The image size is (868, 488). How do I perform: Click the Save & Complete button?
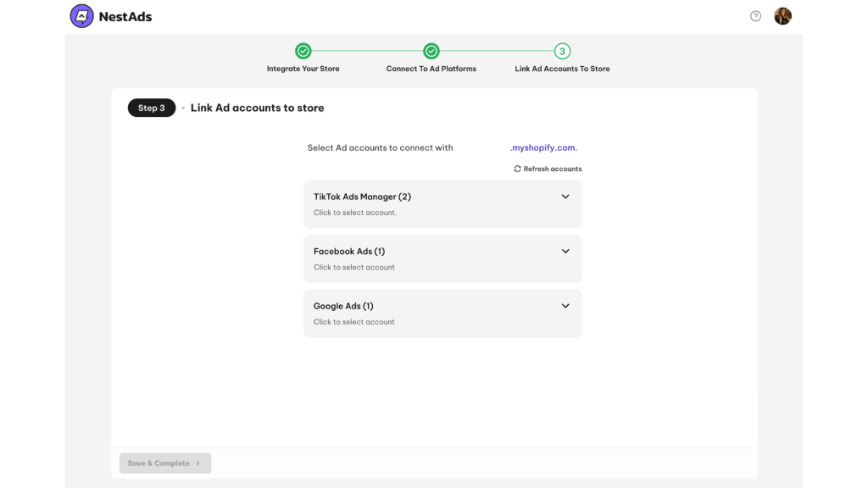[x=165, y=463]
